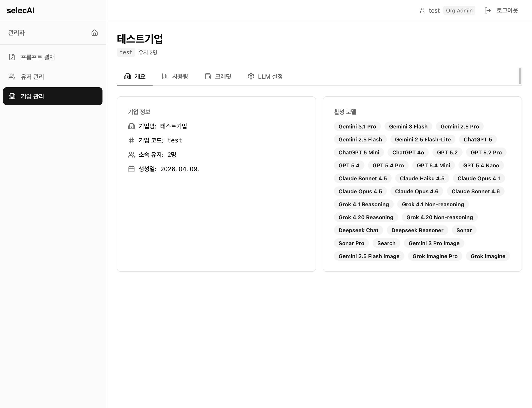Click the Gemini 2.5 Flash-Lite chip
This screenshot has height=408, width=532.
(x=423, y=139)
